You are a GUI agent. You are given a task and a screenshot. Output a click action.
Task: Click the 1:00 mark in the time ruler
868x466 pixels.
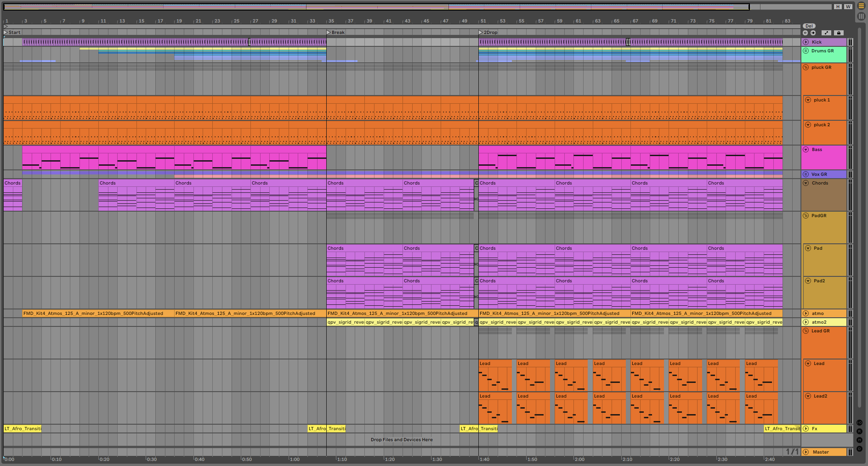[295, 459]
